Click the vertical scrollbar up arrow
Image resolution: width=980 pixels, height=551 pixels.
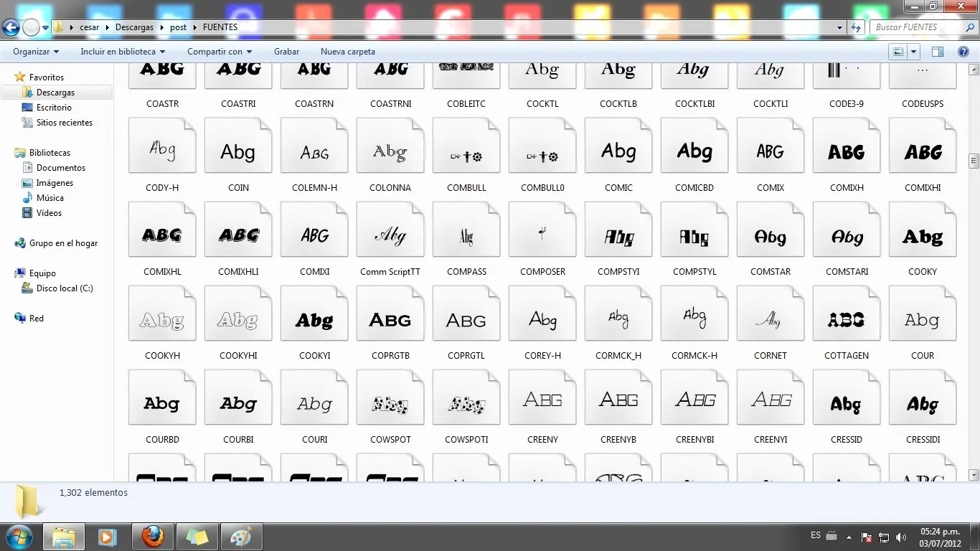point(974,70)
